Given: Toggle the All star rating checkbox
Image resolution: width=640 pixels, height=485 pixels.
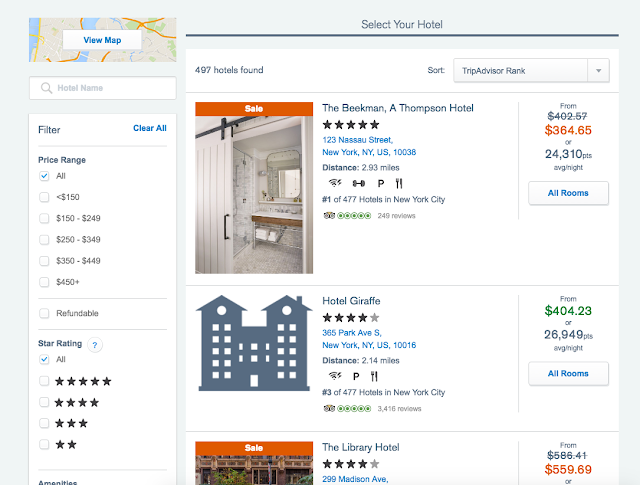Looking at the screenshot, I should tap(44, 359).
